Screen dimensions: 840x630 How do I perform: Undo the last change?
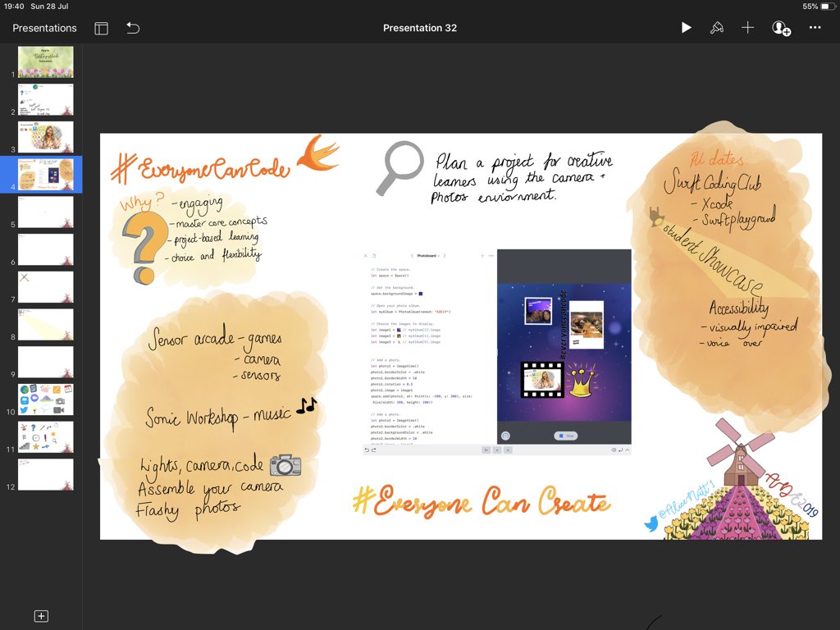tap(133, 27)
